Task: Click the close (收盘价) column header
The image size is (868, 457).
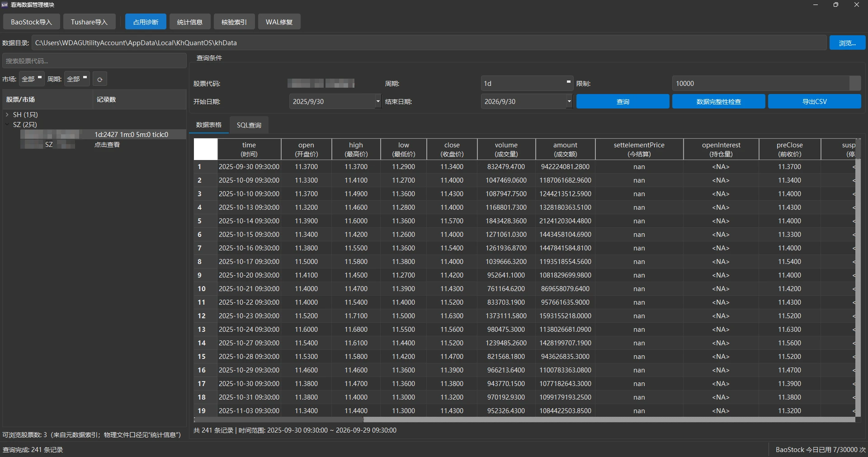Action: 452,149
